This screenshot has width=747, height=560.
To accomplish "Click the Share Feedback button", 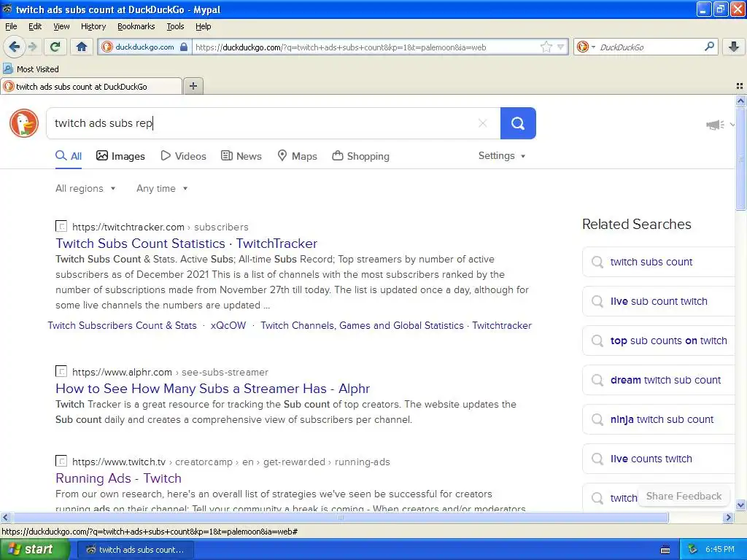I will coord(684,496).
